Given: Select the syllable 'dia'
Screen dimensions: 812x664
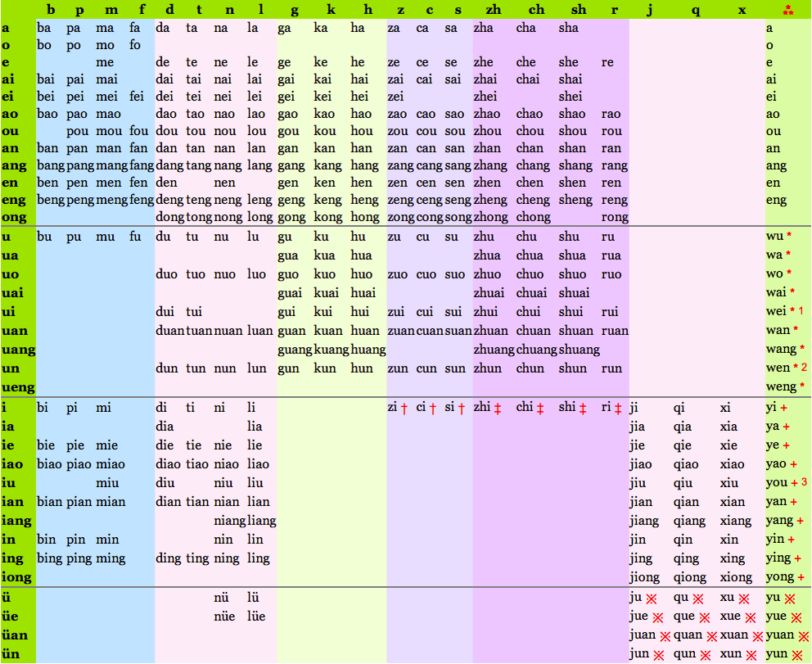Looking at the screenshot, I should coord(165,427).
